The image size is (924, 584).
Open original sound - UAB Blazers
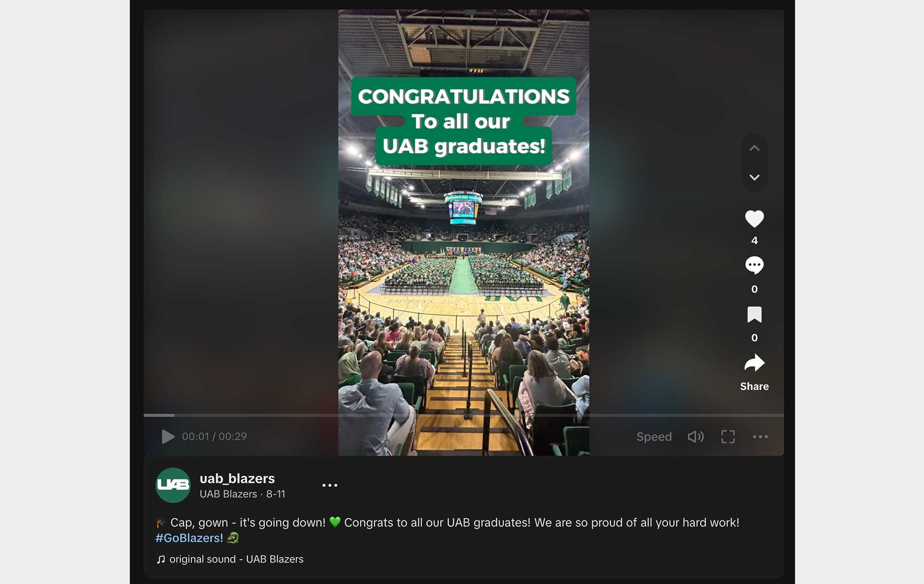(x=236, y=559)
